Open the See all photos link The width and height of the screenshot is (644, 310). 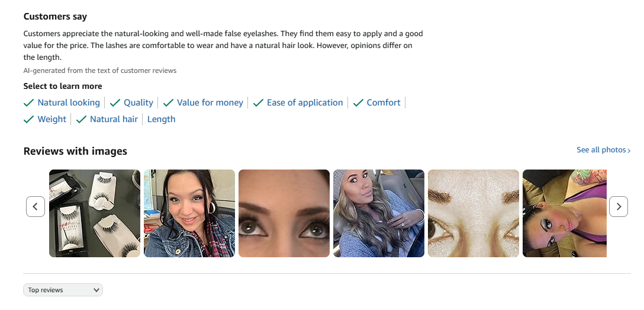(603, 149)
